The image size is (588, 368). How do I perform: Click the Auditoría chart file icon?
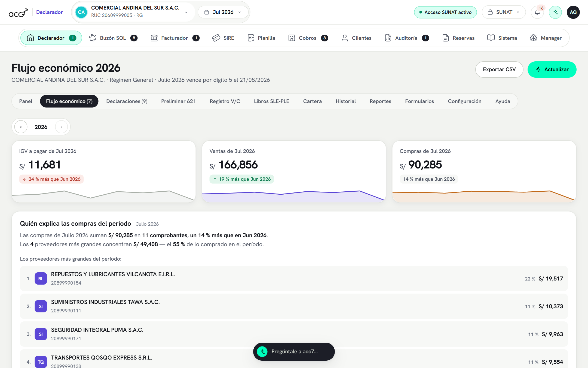[388, 38]
